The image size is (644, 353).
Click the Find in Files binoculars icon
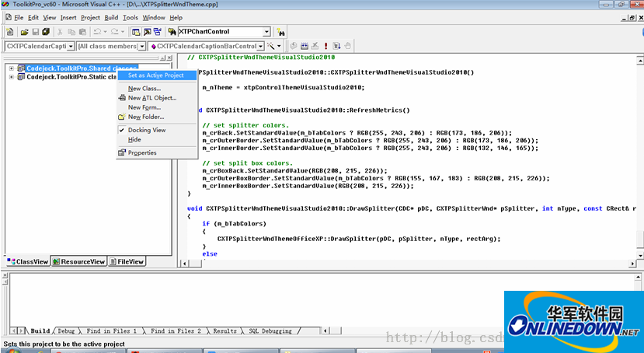point(172,32)
